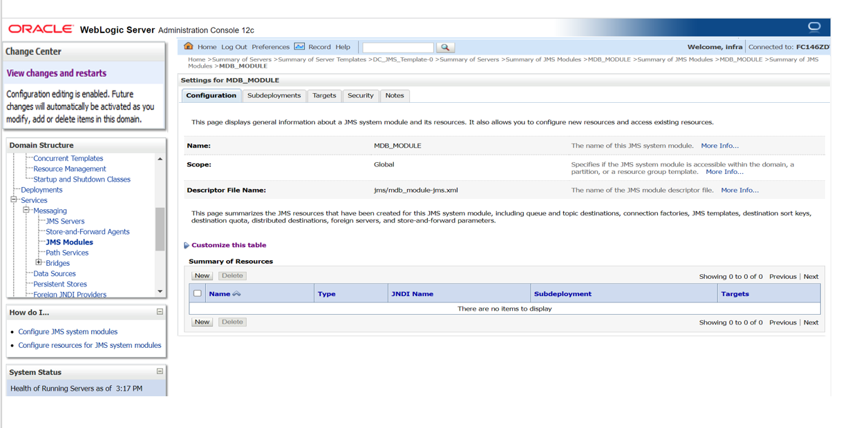Select JMS Servers in domain tree

(x=65, y=221)
